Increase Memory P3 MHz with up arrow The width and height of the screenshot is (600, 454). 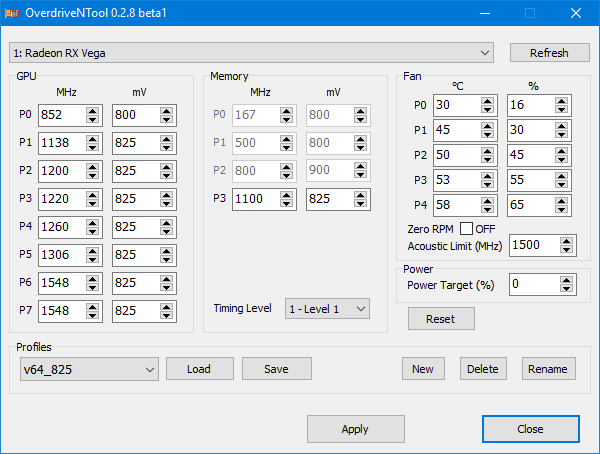coord(287,195)
